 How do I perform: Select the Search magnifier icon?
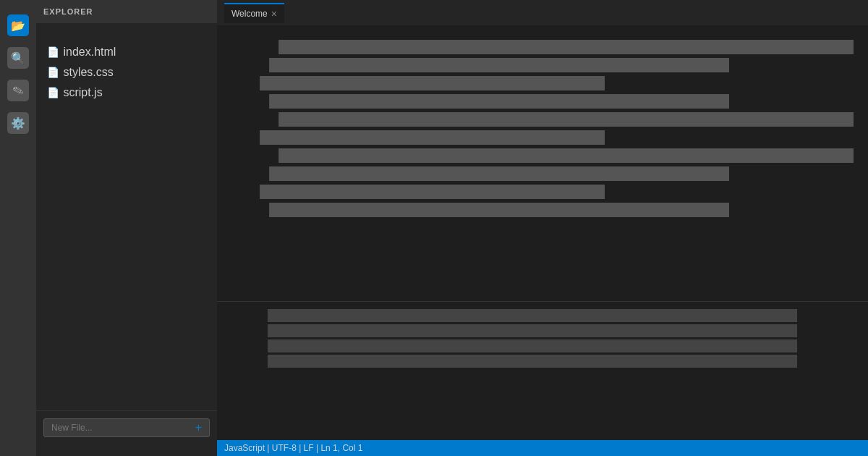pos(18,58)
